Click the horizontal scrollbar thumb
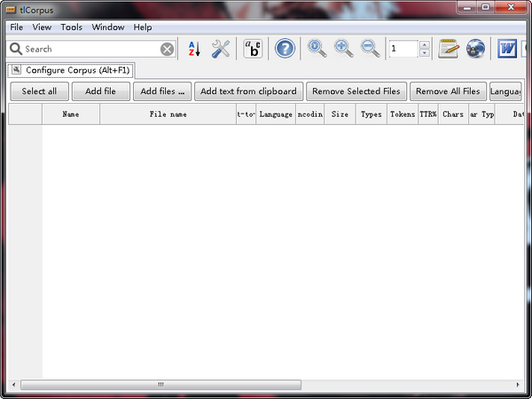 point(160,385)
